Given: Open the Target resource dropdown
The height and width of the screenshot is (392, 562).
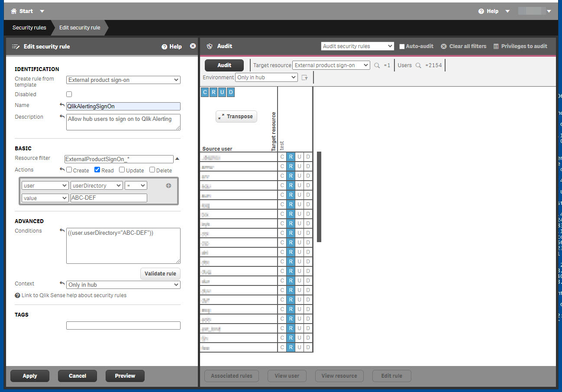Looking at the screenshot, I should tap(331, 65).
